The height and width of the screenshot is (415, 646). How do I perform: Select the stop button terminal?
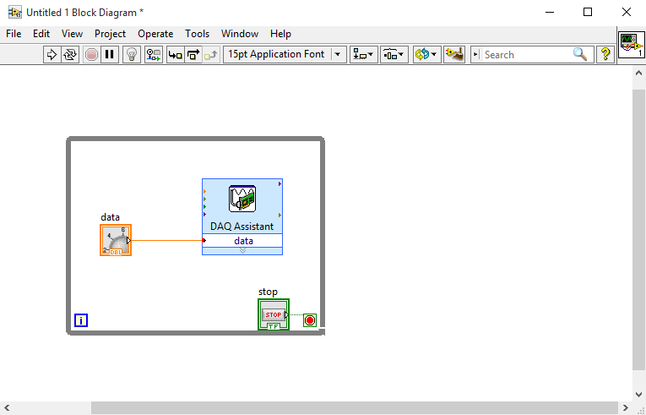pos(274,314)
